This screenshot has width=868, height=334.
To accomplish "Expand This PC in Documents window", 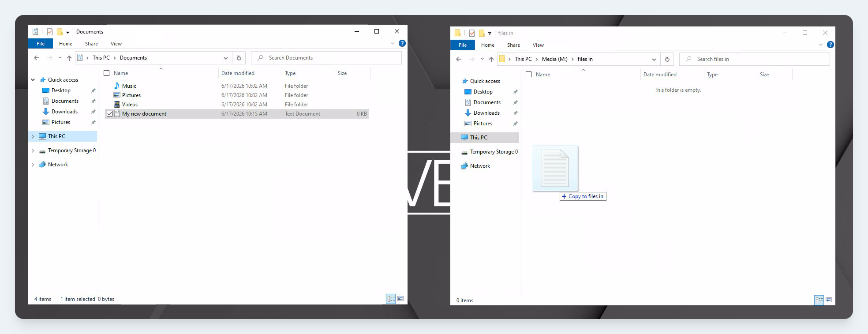I will tap(33, 136).
